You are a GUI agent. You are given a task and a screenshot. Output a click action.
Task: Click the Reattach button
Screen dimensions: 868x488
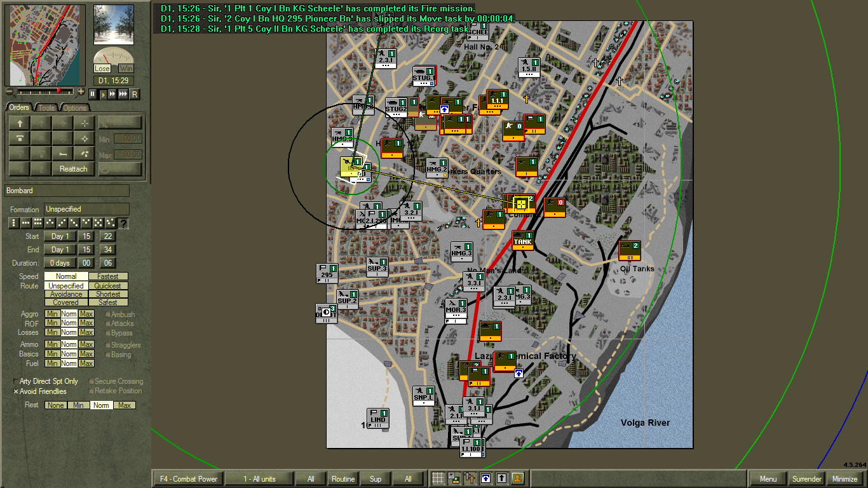coord(74,169)
